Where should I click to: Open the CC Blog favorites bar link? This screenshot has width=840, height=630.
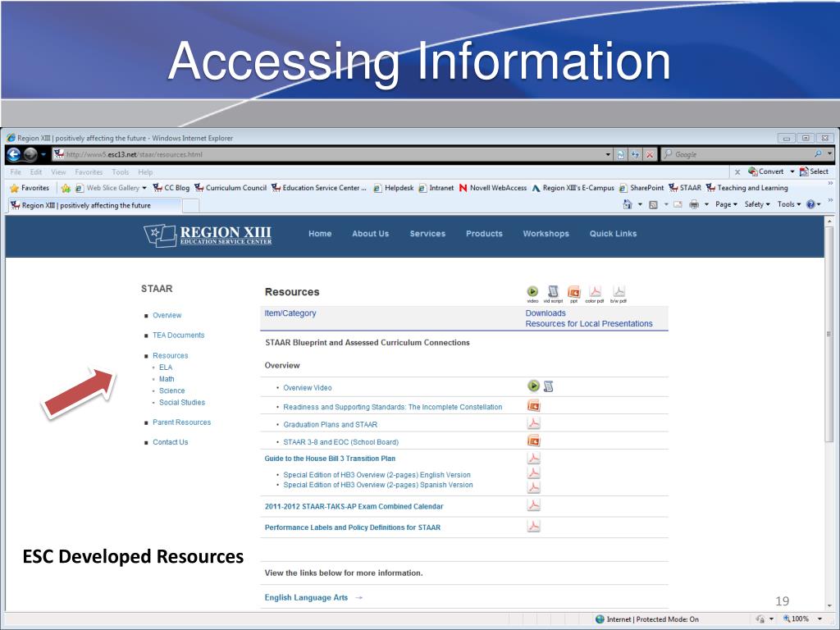(x=171, y=188)
